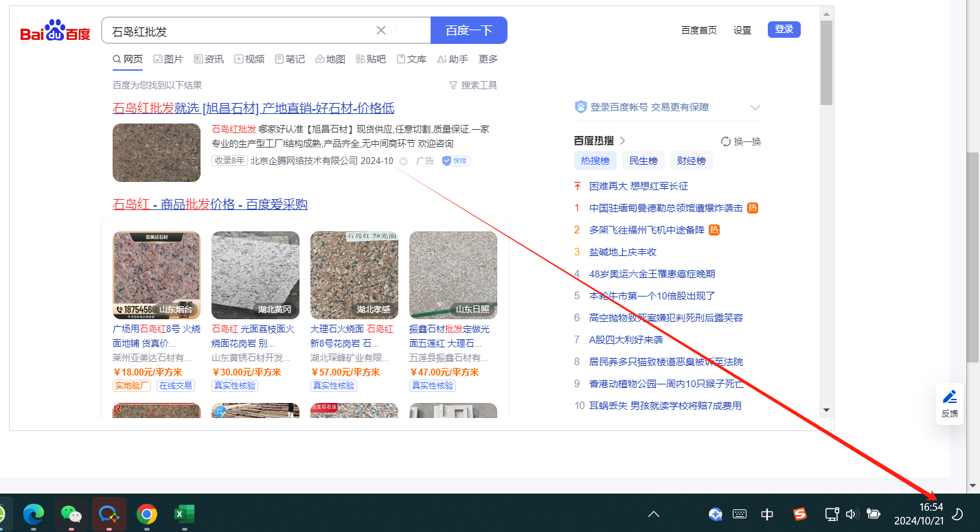Open the 更多 search categories menu
The image size is (980, 532).
(488, 59)
